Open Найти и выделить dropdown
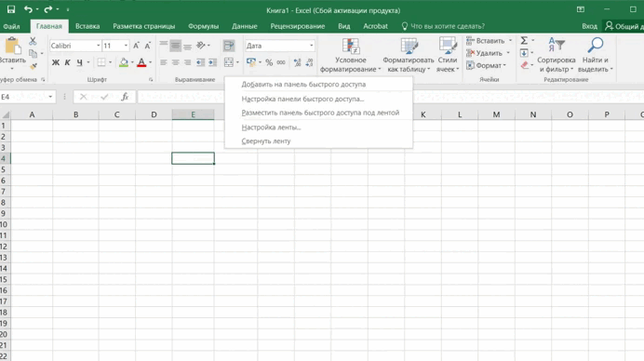This screenshot has height=361, width=644. [595, 55]
